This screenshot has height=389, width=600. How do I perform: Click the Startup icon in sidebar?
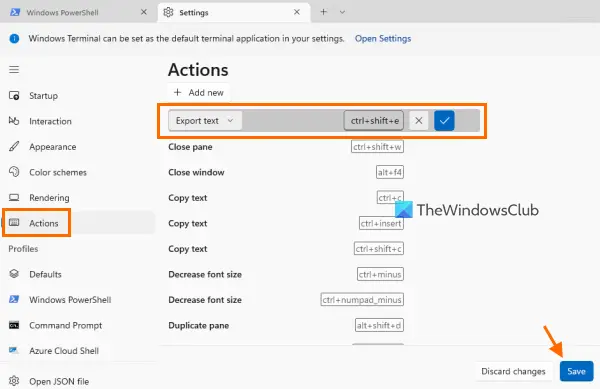pyautogui.click(x=14, y=96)
